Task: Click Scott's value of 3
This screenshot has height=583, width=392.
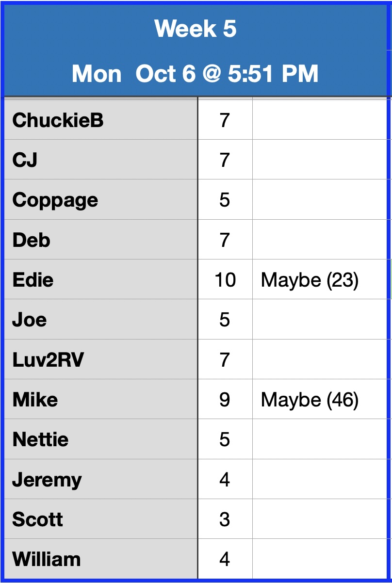Action: coord(225,519)
